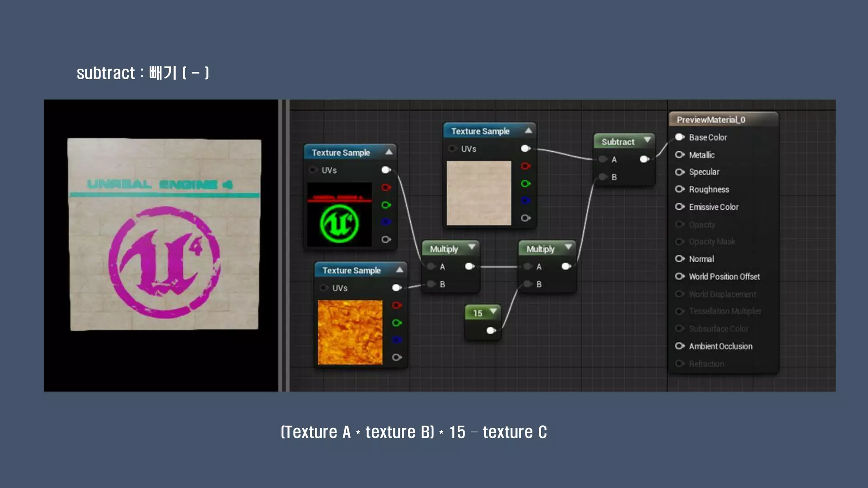Collapse the lava Texture Sample node with its arrow
Screen dimensions: 868x488
[400, 269]
